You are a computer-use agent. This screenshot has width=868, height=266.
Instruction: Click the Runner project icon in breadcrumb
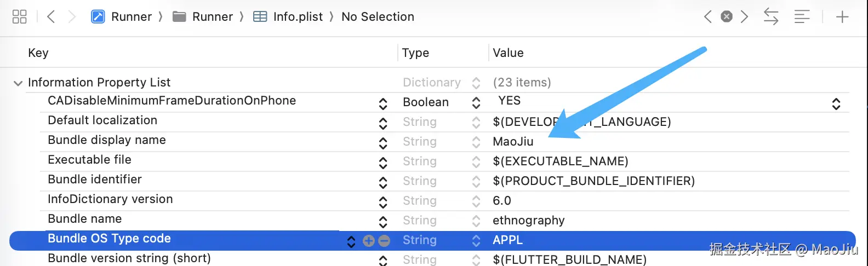[98, 17]
